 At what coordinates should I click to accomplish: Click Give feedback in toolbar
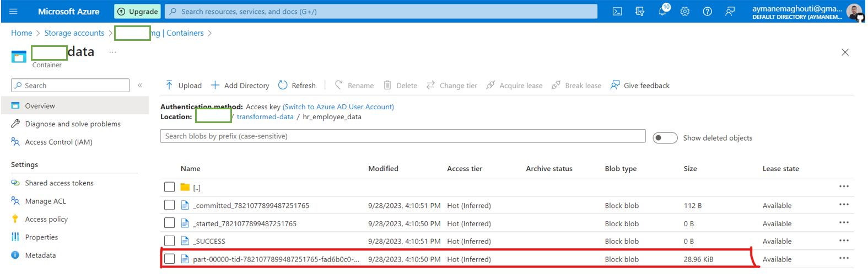[640, 86]
